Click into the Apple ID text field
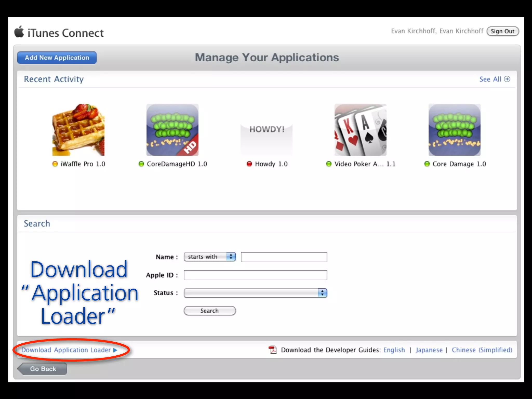The image size is (532, 399). click(255, 275)
